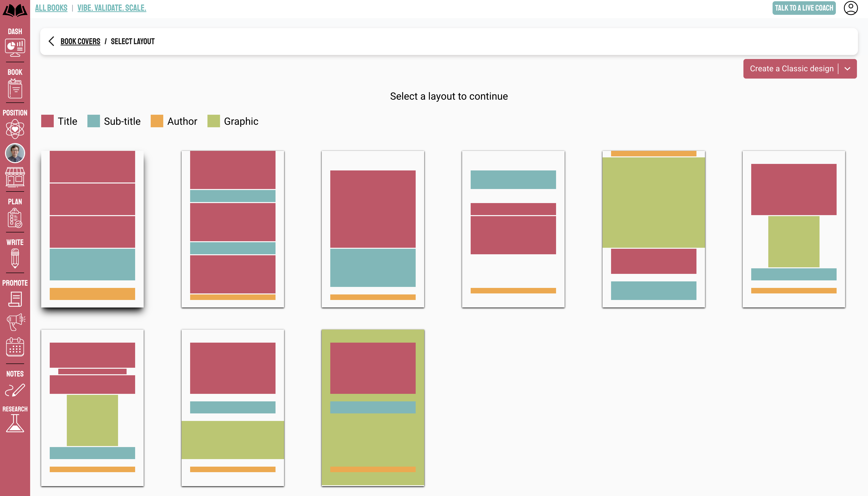Viewport: 868px width, 496px height.
Task: Click the Promote megaphone icon
Action: 15,322
